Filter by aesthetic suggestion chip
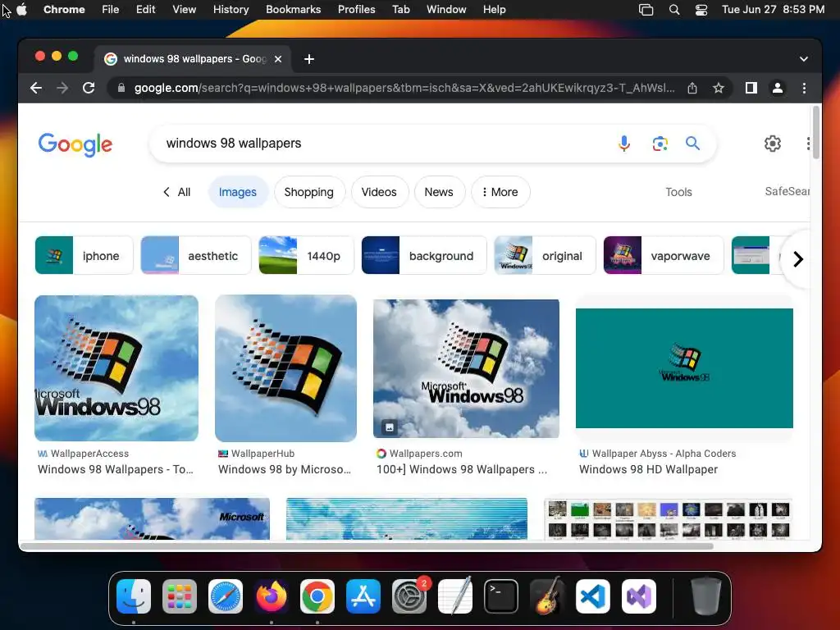Image resolution: width=840 pixels, height=630 pixels. click(x=196, y=256)
